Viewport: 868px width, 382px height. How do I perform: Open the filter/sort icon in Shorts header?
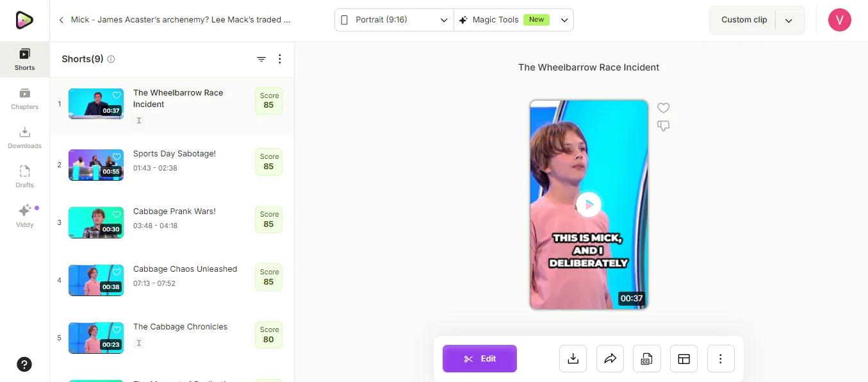(x=261, y=59)
